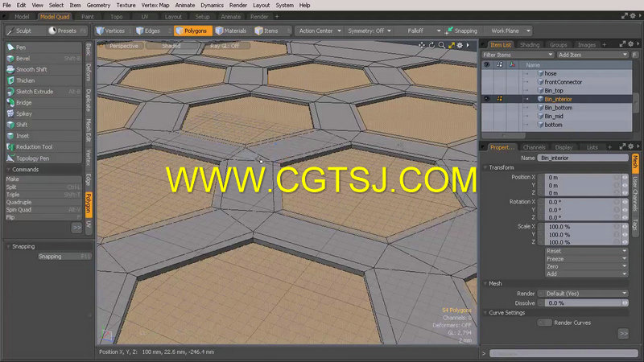
Task: Click the Spin Quad command
Action: pos(43,210)
